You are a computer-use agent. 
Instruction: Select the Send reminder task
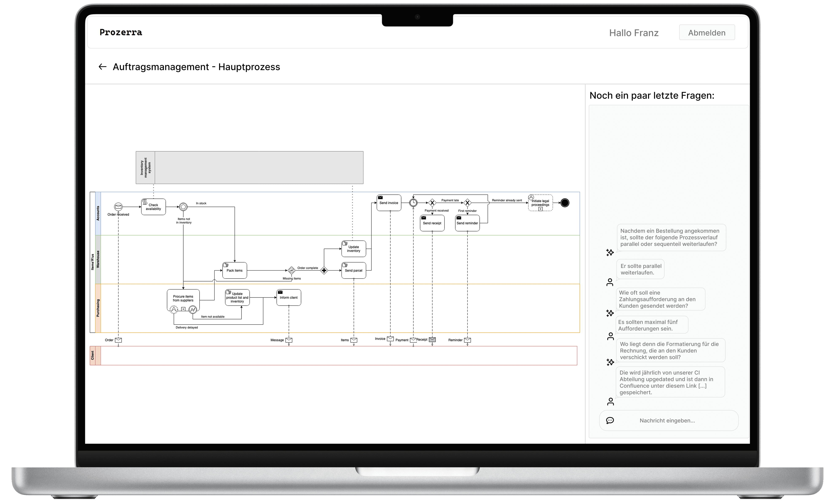click(467, 223)
